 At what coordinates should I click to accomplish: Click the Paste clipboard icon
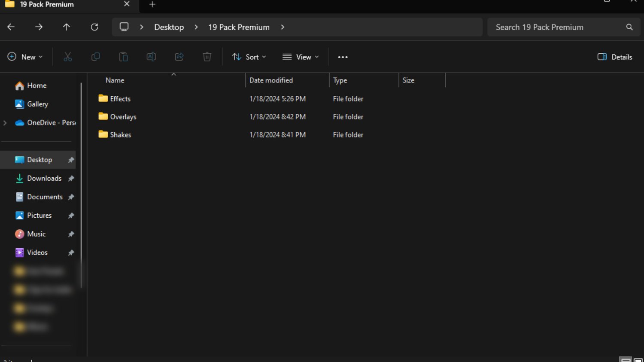click(124, 57)
